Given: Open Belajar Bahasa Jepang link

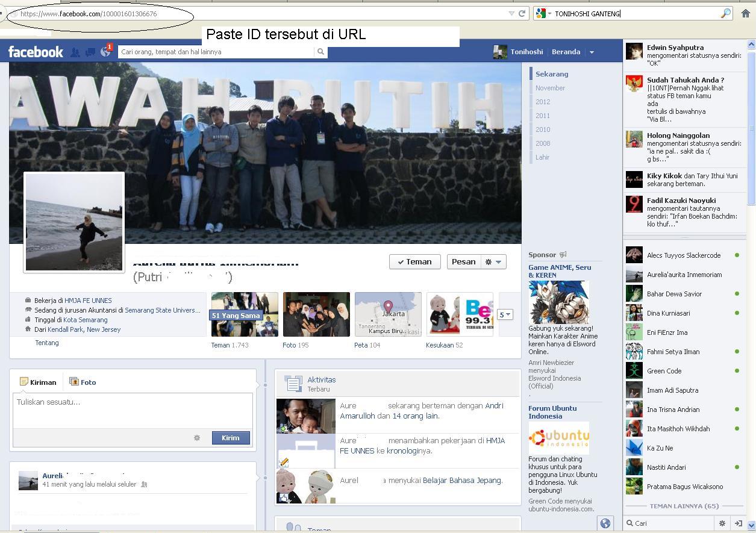Looking at the screenshot, I should [x=462, y=480].
